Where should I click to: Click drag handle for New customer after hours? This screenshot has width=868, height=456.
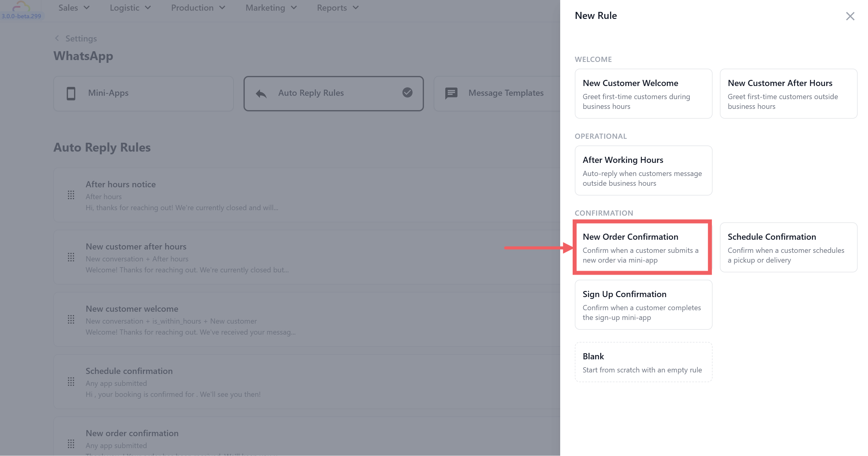71,257
